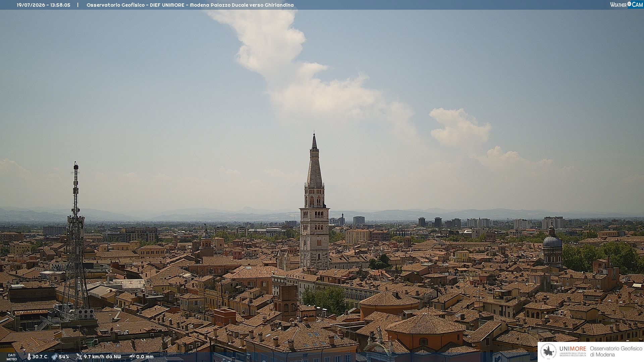Click the 'Osservatorio Geofisico di Modena' logo text
Image resolution: width=644 pixels, height=362 pixels.
point(616,352)
